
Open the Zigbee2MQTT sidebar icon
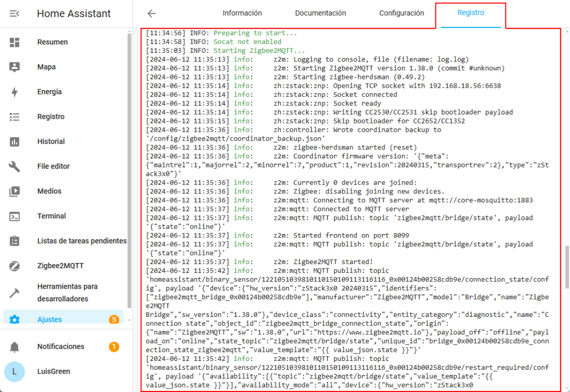coord(15,266)
